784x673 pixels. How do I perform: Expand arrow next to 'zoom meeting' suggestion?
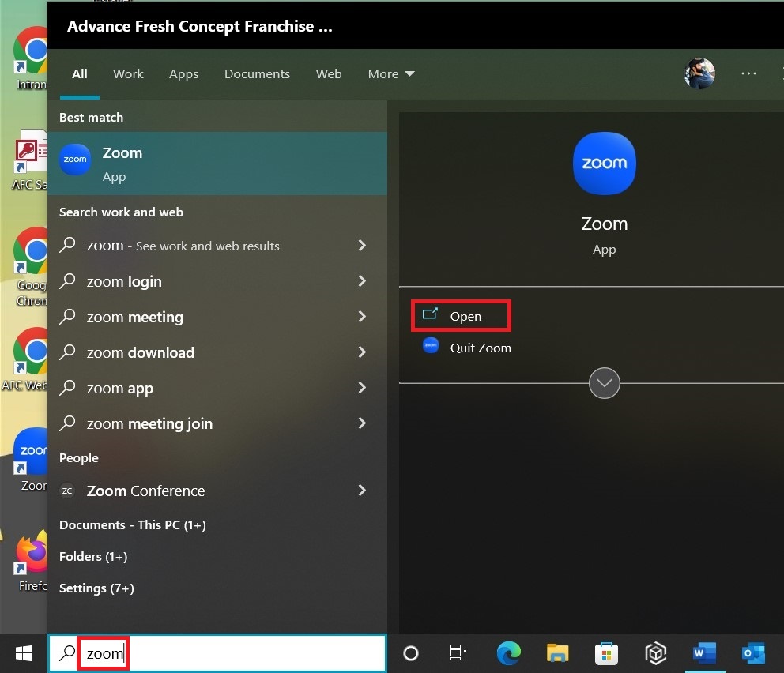pyautogui.click(x=362, y=317)
